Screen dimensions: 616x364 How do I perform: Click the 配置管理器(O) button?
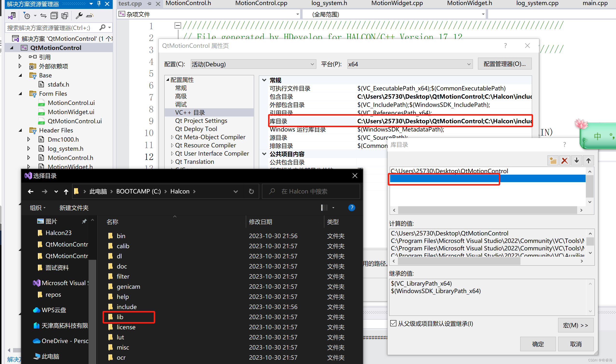[x=504, y=63]
